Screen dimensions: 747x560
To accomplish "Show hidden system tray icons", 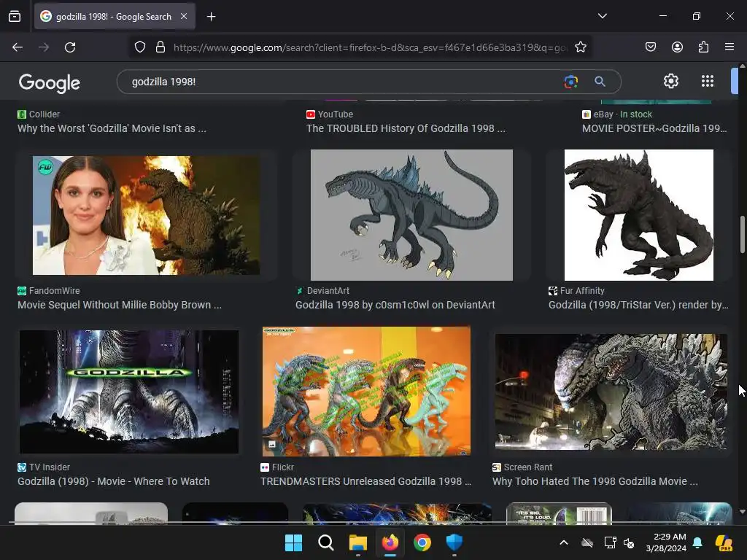I will pyautogui.click(x=564, y=542).
